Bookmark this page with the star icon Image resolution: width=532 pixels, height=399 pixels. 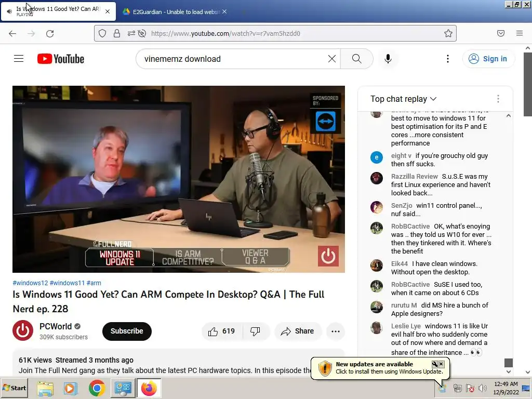pos(448,33)
